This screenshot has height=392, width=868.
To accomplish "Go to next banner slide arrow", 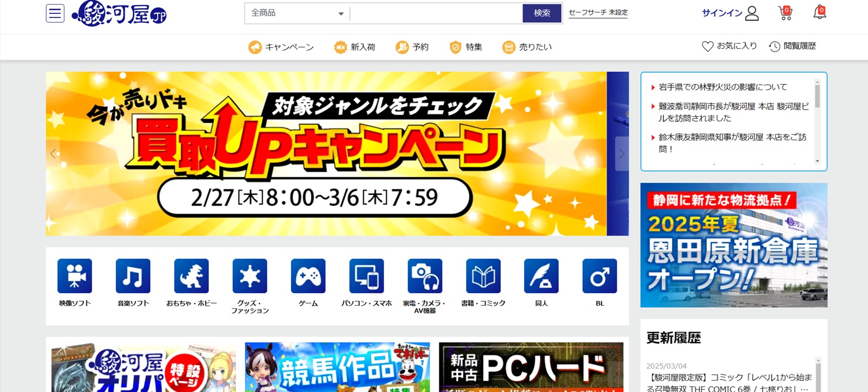I will (x=622, y=154).
